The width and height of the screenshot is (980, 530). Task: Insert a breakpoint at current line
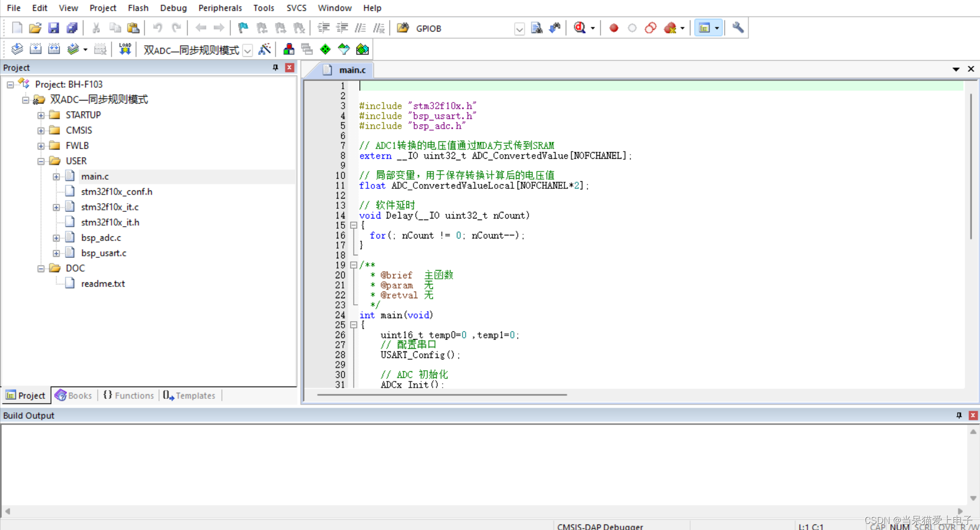pyautogui.click(x=613, y=28)
